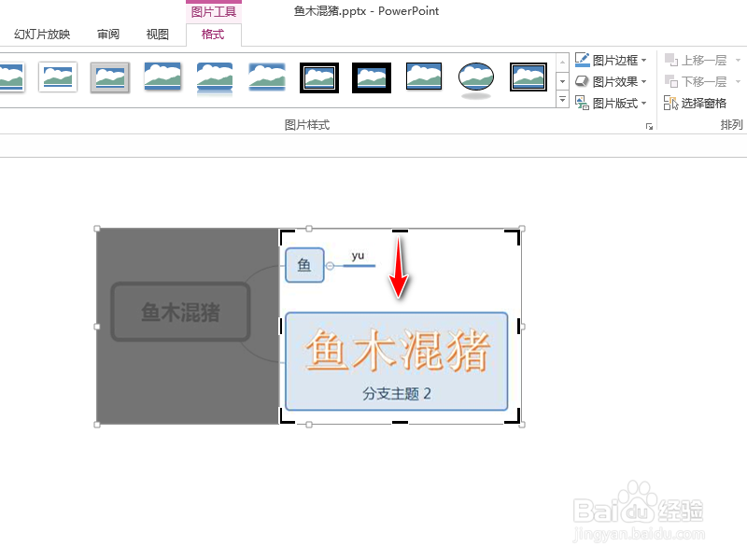Click the picture's right-middle sizing handle
Image resolution: width=747 pixels, height=560 pixels.
(522, 327)
